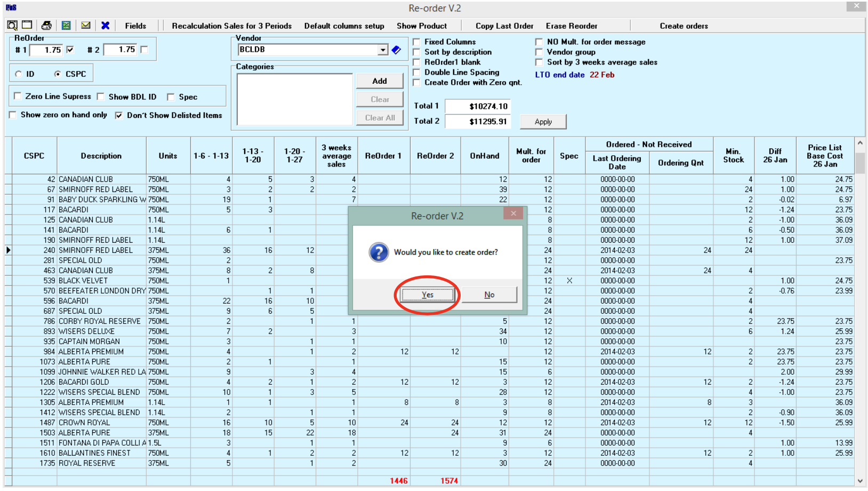Viewport: 868px width, 491px height.
Task: Click the Total 1 amount field
Action: point(478,106)
